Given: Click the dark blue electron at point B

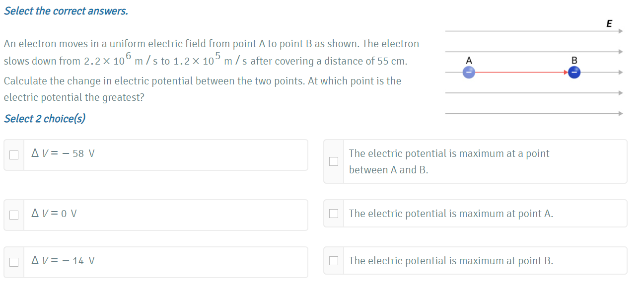Looking at the screenshot, I should click(x=574, y=73).
